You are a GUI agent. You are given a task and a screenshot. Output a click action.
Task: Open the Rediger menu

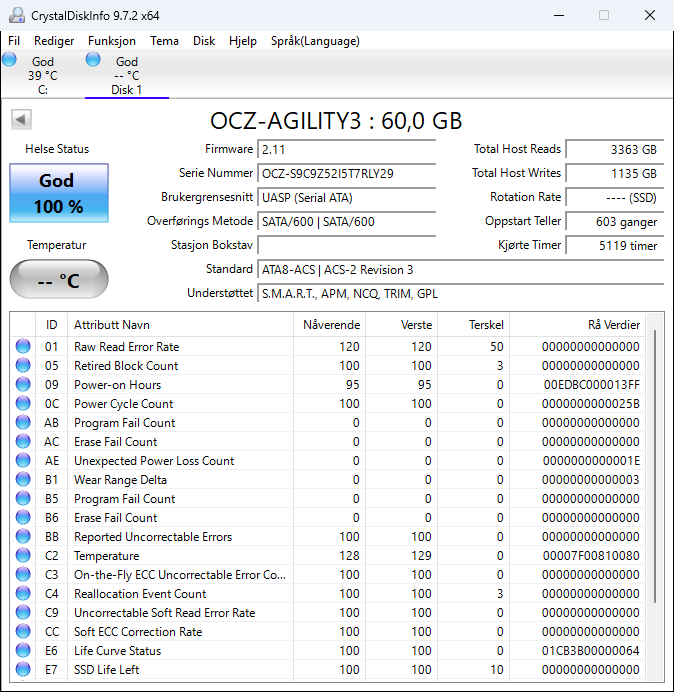point(54,41)
